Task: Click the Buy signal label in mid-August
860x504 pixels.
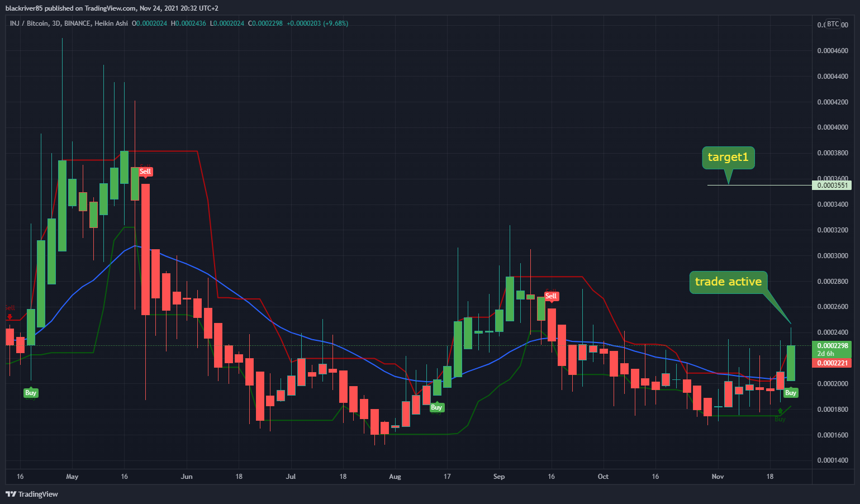Action: [x=436, y=408]
